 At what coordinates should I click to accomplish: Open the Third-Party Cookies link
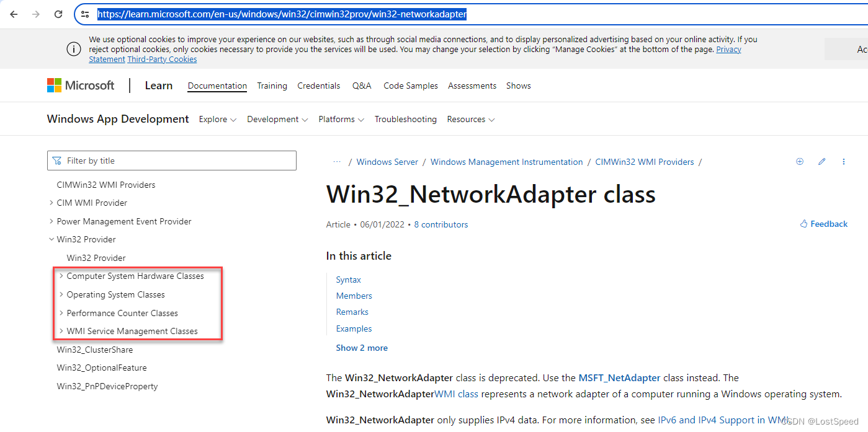[x=162, y=59]
